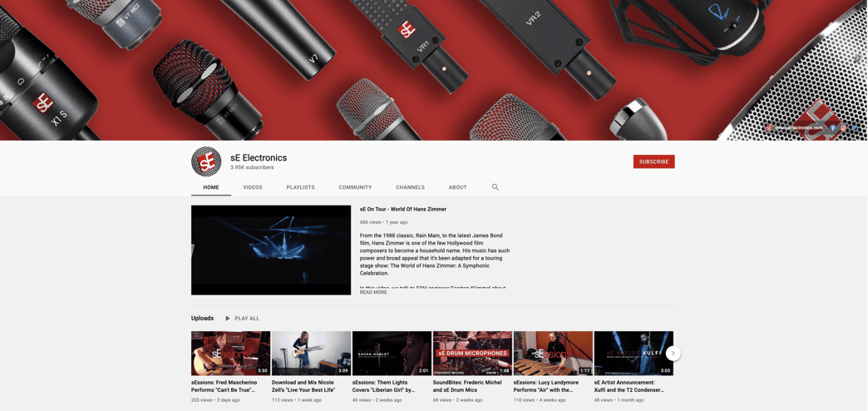
Task: Click the Play All triangle icon
Action: pyautogui.click(x=228, y=319)
